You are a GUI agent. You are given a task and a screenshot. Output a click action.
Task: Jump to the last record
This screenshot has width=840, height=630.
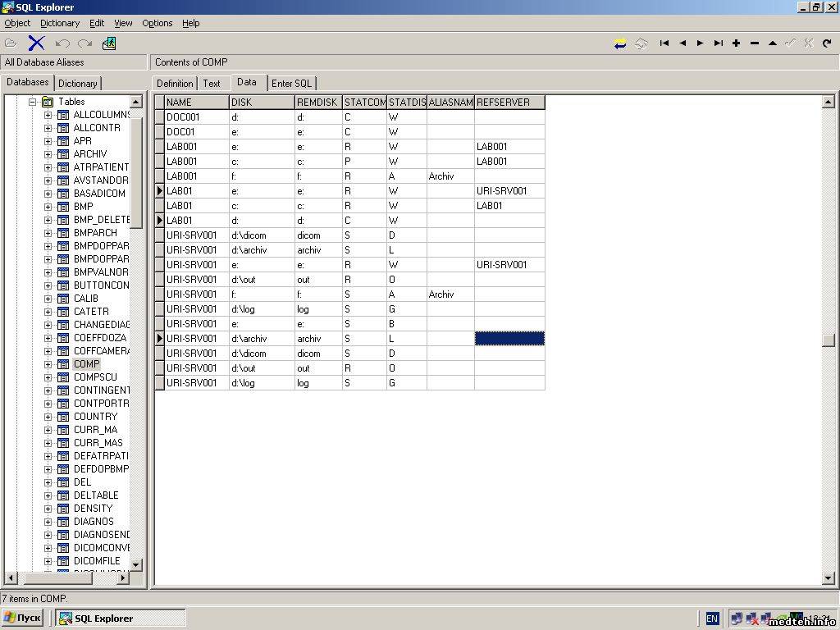point(719,43)
